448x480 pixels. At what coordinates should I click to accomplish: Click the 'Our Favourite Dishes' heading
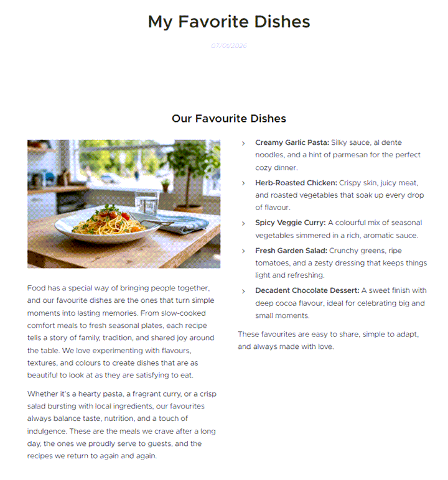(x=229, y=119)
